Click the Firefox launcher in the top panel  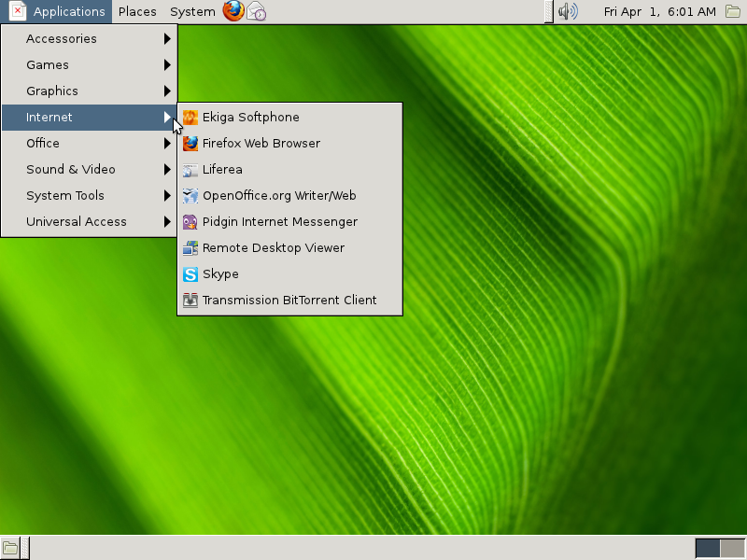[x=233, y=12]
